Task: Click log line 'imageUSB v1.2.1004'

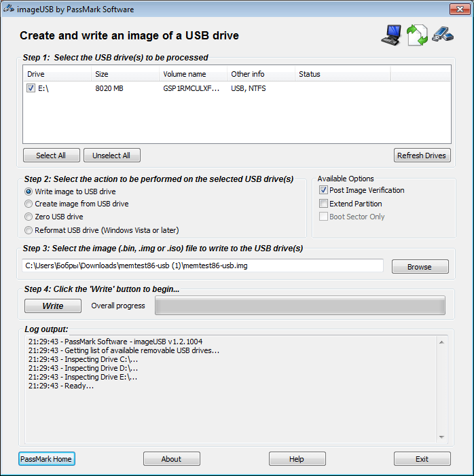Action: [x=115, y=342]
